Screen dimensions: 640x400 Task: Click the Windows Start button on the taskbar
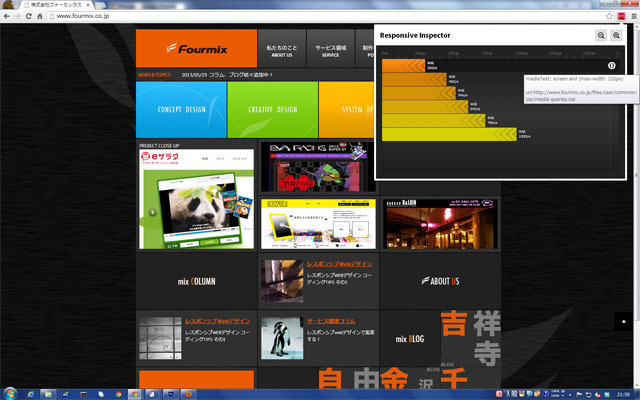tap(11, 394)
